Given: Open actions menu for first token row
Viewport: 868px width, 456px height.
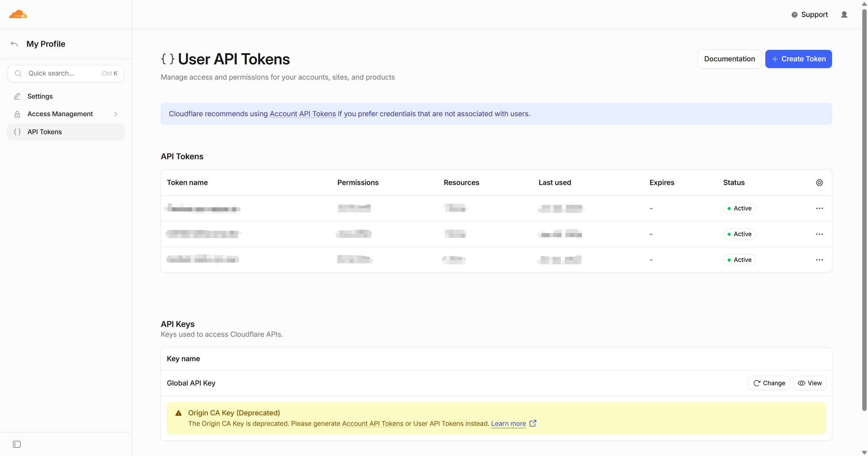Looking at the screenshot, I should click(820, 208).
